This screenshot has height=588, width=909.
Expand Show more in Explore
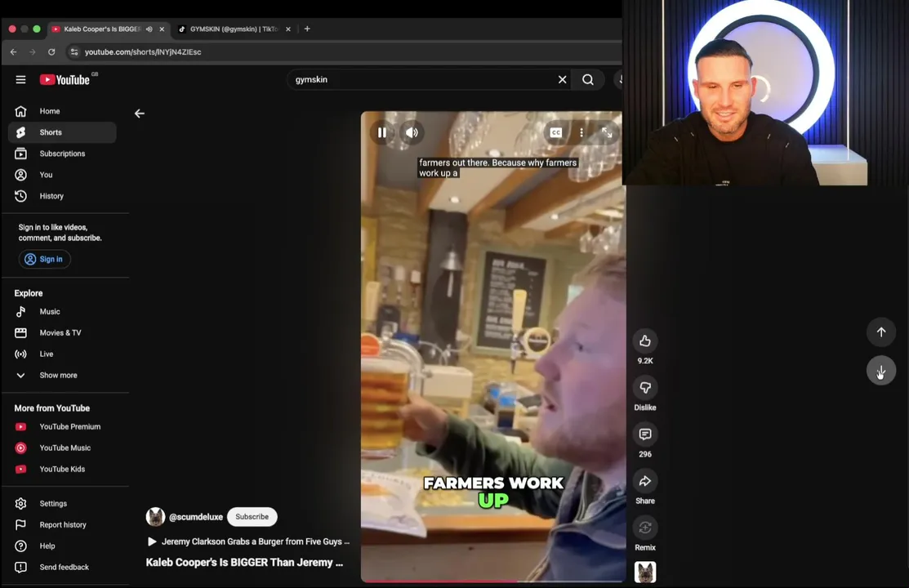(62, 375)
